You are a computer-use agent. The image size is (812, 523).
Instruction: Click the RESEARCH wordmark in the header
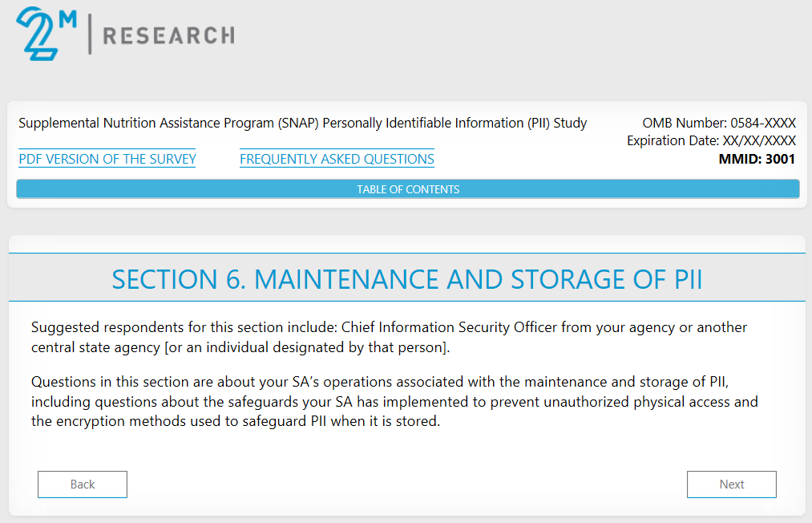[168, 35]
